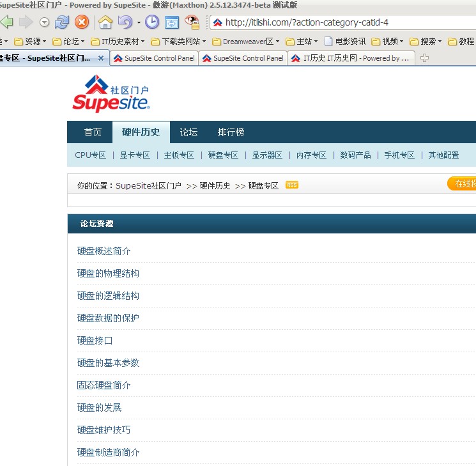Open the 其他配置 subcategory

click(x=443, y=155)
